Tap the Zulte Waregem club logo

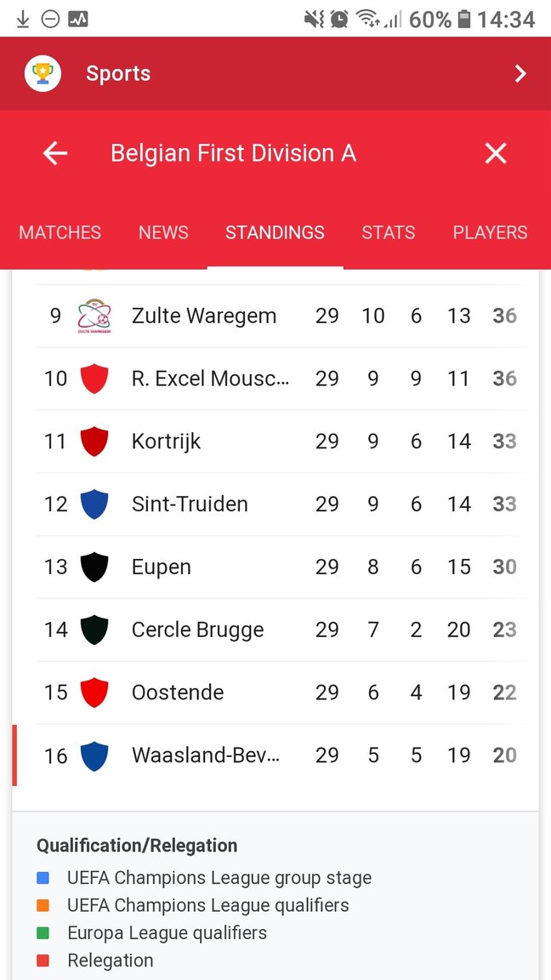tap(94, 316)
